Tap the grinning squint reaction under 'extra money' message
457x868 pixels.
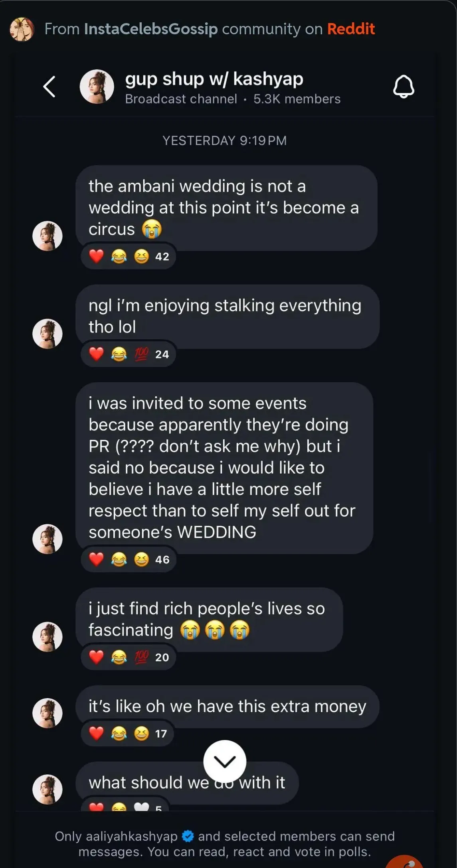[141, 733]
